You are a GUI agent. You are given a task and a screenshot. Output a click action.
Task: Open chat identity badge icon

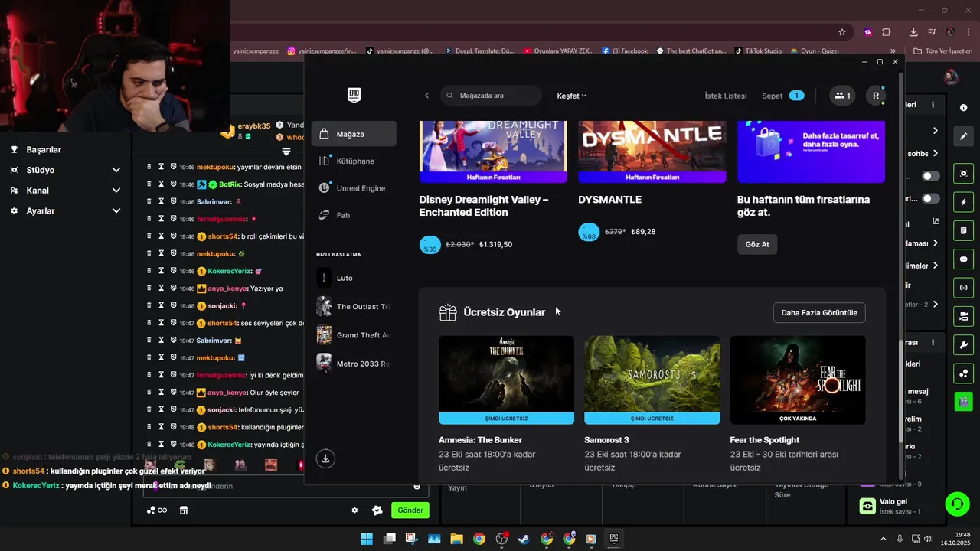point(377,510)
